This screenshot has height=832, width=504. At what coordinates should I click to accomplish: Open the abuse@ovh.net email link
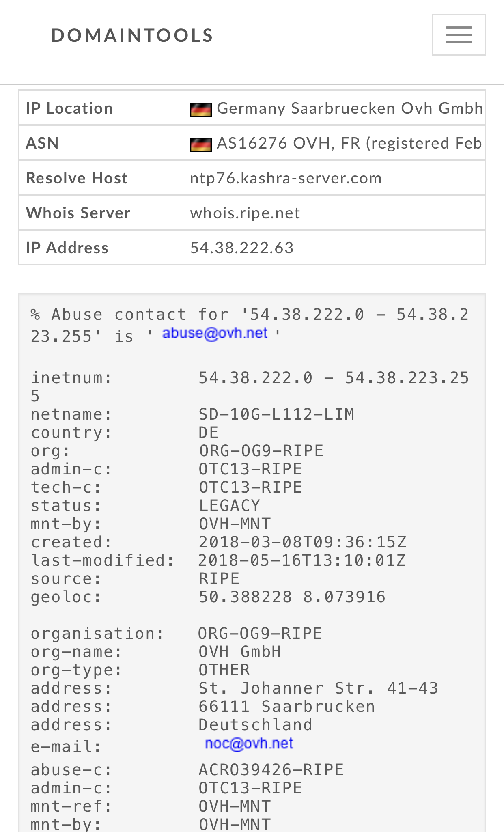215,333
